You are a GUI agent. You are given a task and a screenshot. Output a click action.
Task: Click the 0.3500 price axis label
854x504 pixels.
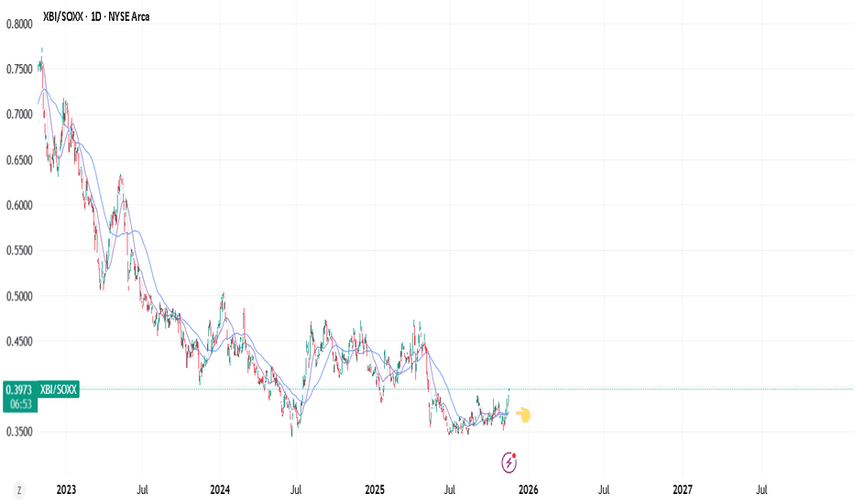(19, 433)
